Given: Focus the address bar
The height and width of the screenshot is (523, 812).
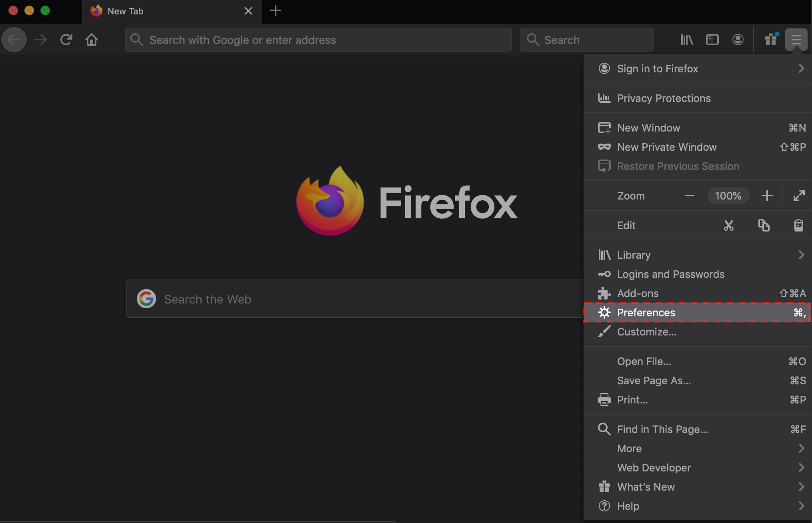Looking at the screenshot, I should (318, 40).
